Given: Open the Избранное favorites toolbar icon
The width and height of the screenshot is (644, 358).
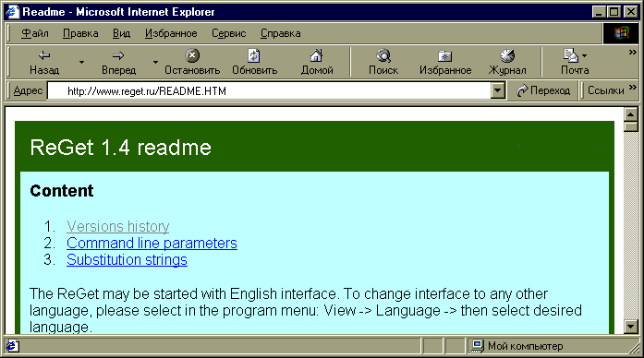Looking at the screenshot, I should tap(444, 55).
